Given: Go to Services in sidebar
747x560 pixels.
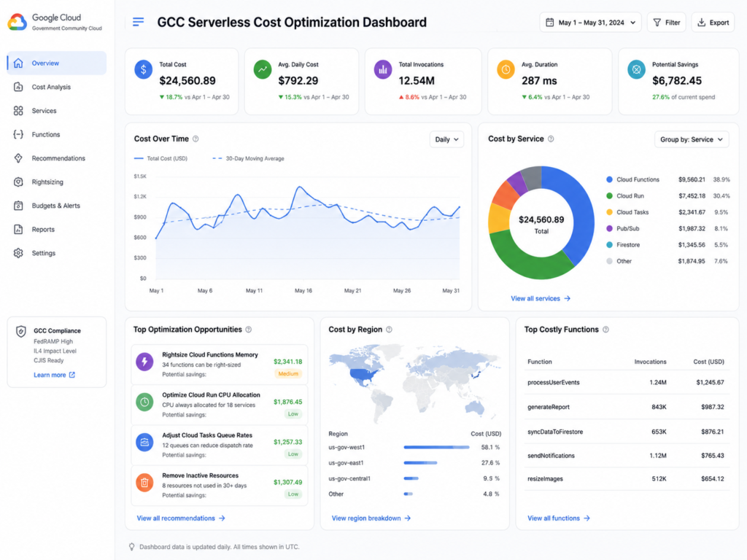Looking at the screenshot, I should click(56, 111).
